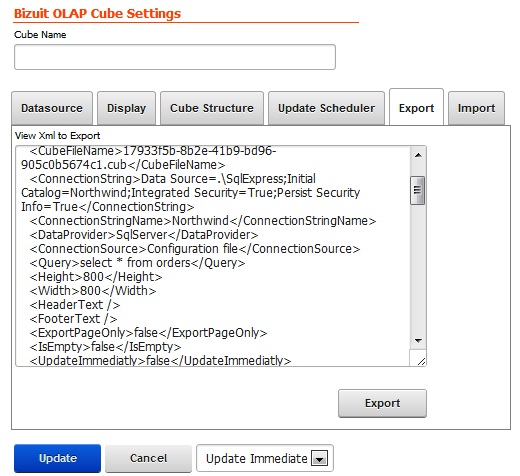Select the Cube Structure tab

[x=212, y=108]
